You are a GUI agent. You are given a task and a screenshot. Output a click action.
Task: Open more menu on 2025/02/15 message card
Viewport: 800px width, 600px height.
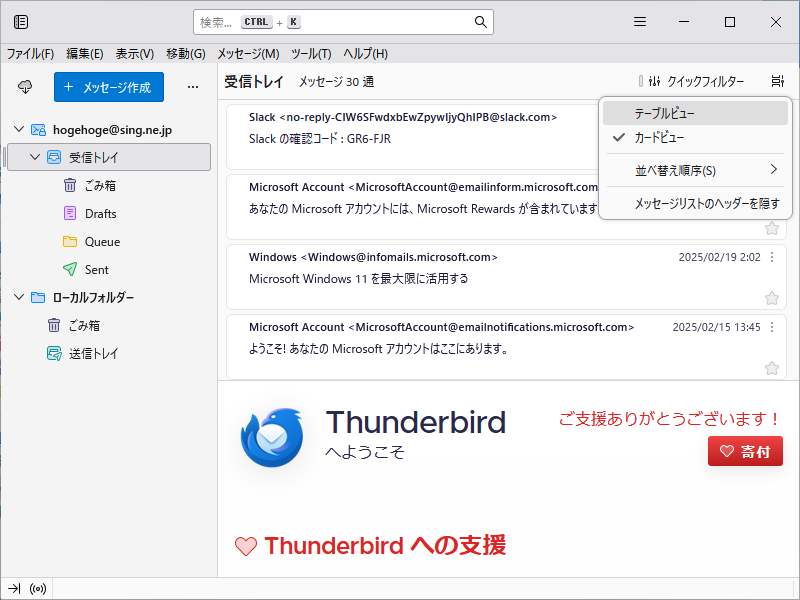pos(772,327)
